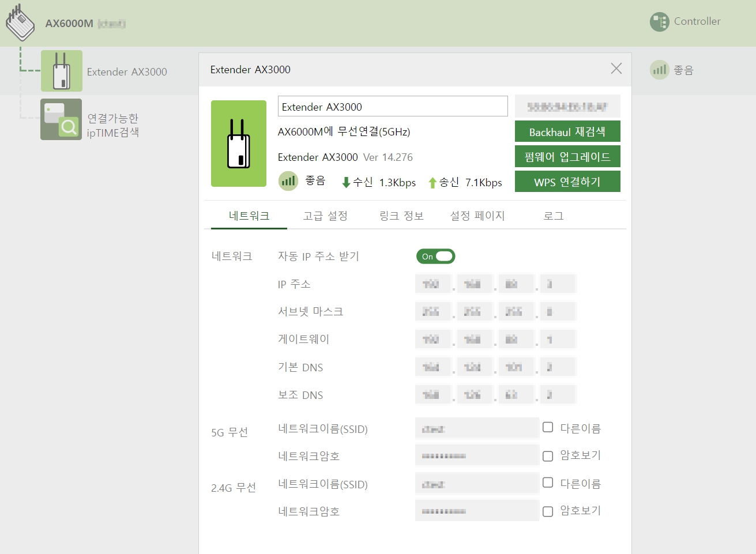The image size is (756, 554).
Task: Click the first octet of IP 주소
Action: click(433, 284)
